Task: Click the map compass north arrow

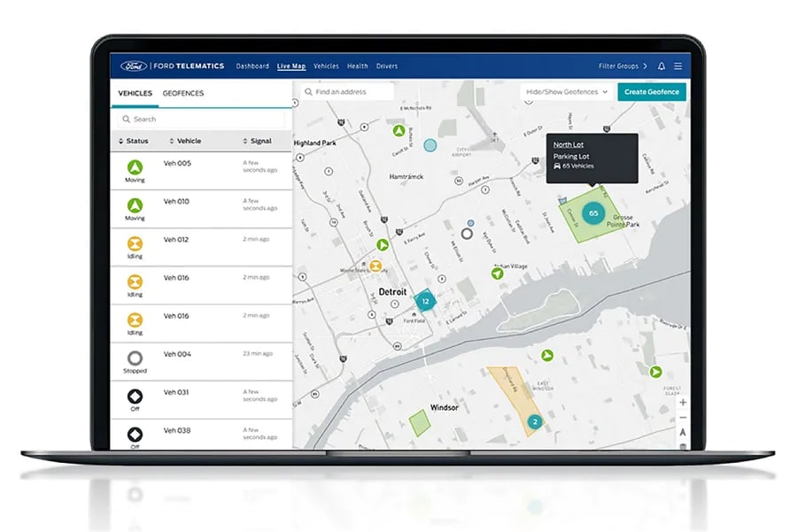Action: point(682,432)
